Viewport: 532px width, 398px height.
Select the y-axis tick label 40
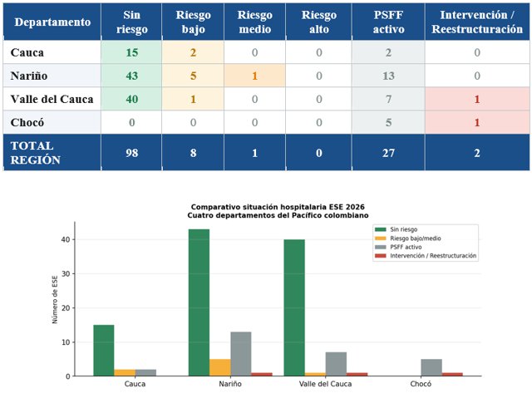(66, 239)
